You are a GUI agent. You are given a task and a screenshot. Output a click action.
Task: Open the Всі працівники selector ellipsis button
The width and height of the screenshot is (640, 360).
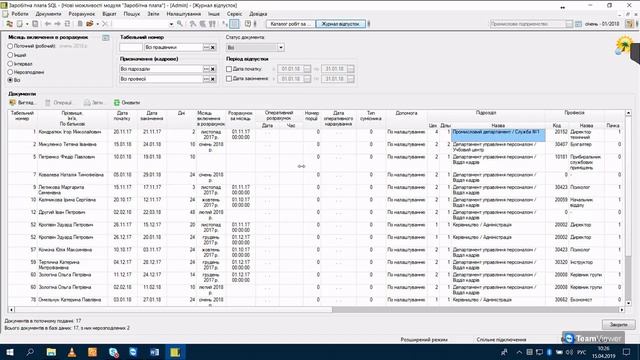pos(206,47)
